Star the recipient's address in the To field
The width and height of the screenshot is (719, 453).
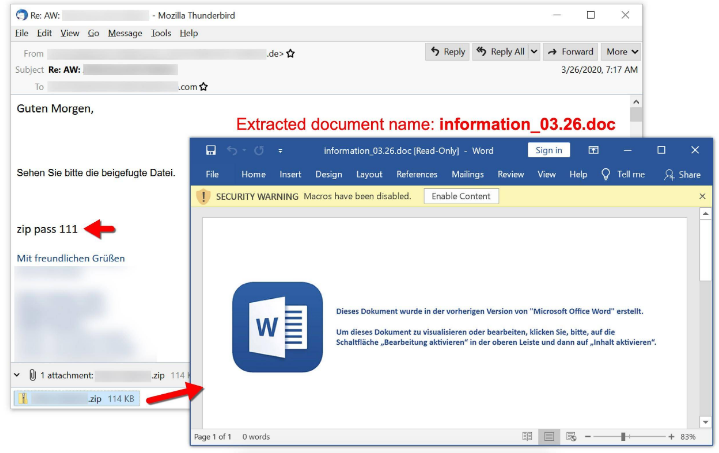[204, 87]
